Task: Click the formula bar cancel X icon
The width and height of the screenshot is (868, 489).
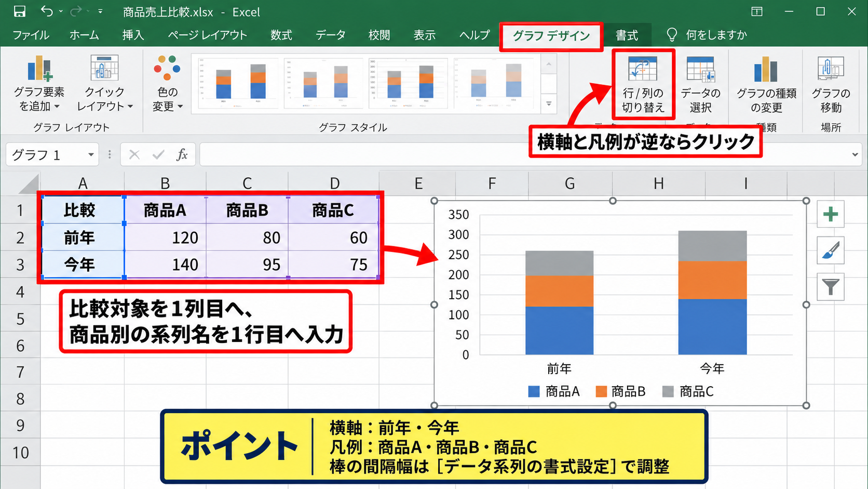Action: (134, 154)
